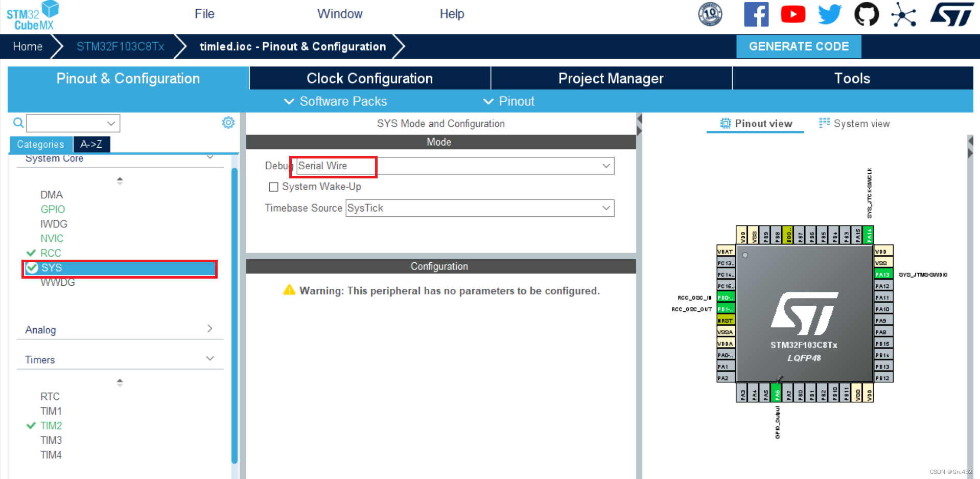The width and height of the screenshot is (980, 479).
Task: Open the GitHub icon link
Action: point(867,14)
